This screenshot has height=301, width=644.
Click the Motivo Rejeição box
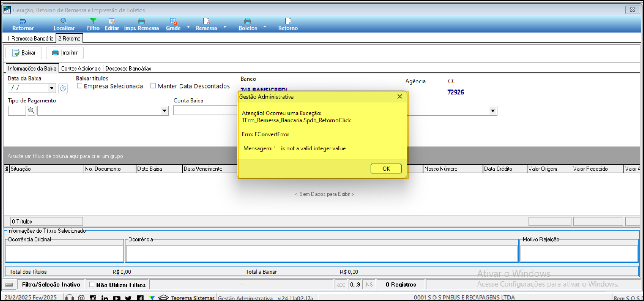[579, 254]
